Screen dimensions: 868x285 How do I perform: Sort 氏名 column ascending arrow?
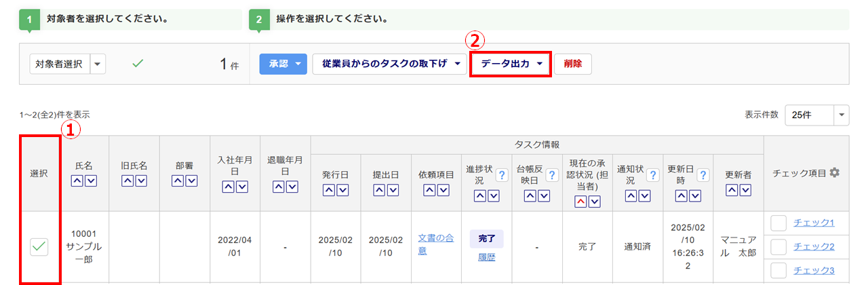pyautogui.click(x=77, y=180)
